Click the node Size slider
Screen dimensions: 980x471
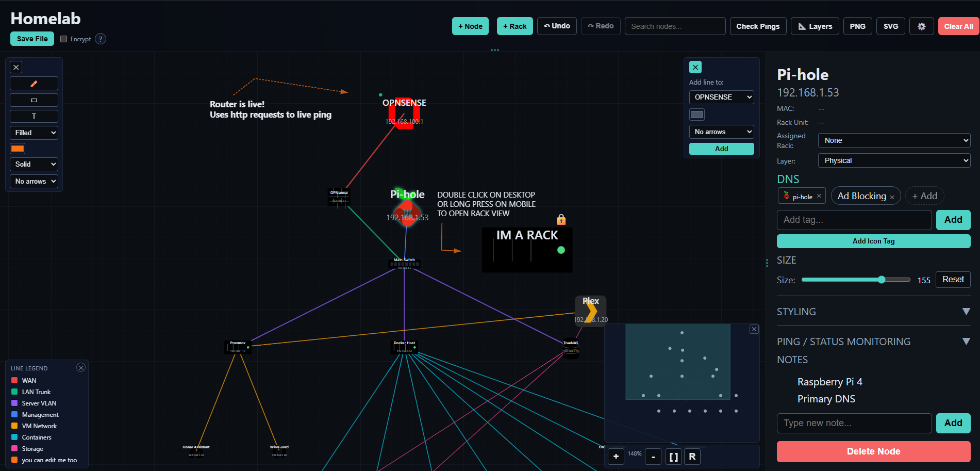(x=856, y=280)
